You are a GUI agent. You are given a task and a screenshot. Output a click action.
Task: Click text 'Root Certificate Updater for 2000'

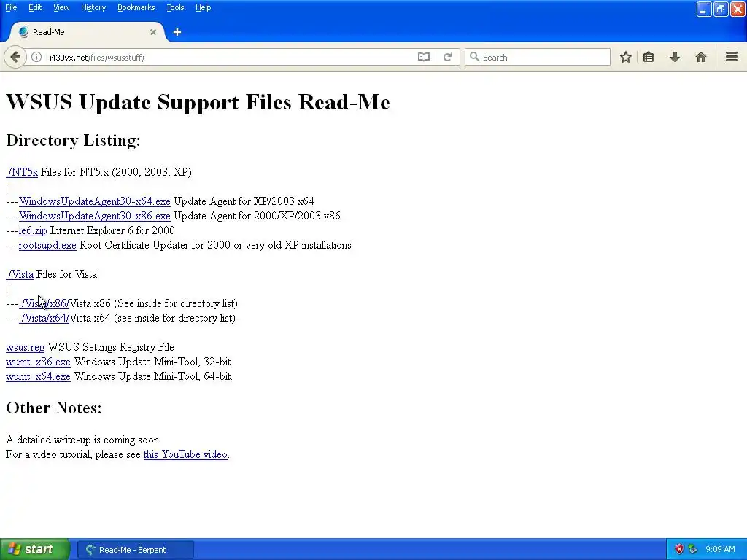pyautogui.click(x=155, y=245)
